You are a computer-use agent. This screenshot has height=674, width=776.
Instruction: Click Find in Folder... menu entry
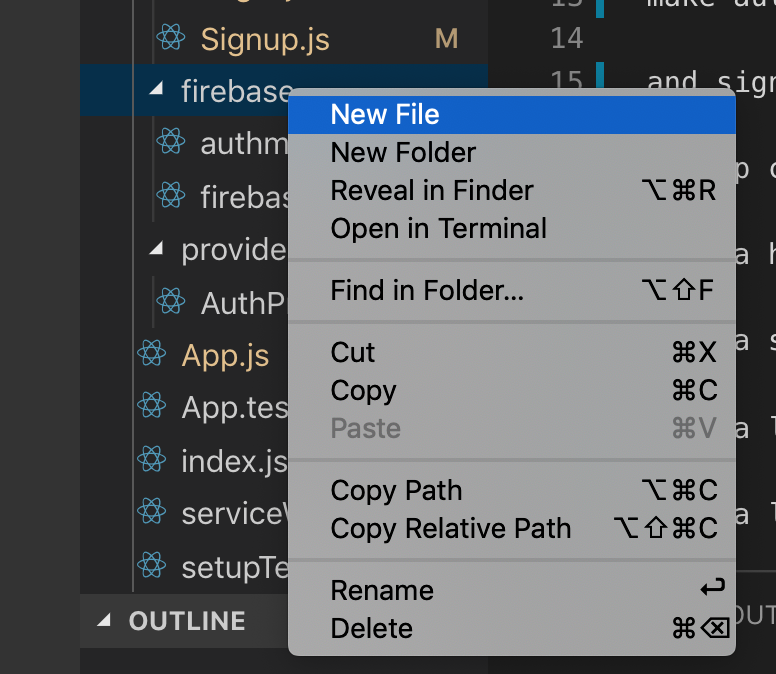pyautogui.click(x=427, y=291)
